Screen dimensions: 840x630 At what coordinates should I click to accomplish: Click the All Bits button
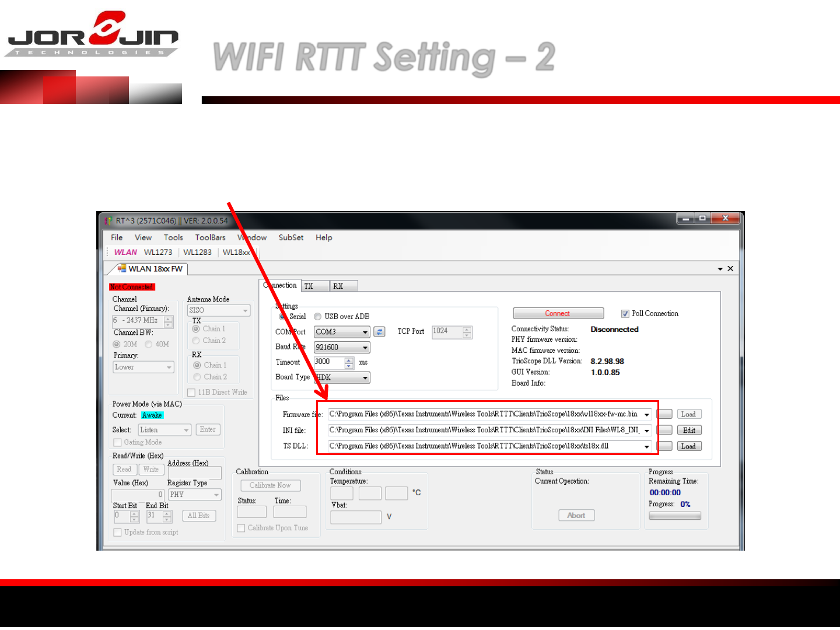[198, 516]
